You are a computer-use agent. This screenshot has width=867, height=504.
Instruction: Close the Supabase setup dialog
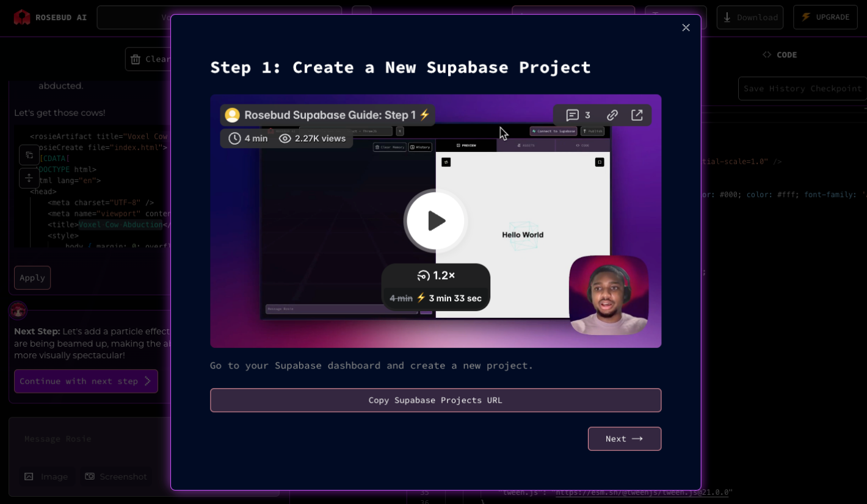[x=686, y=27]
